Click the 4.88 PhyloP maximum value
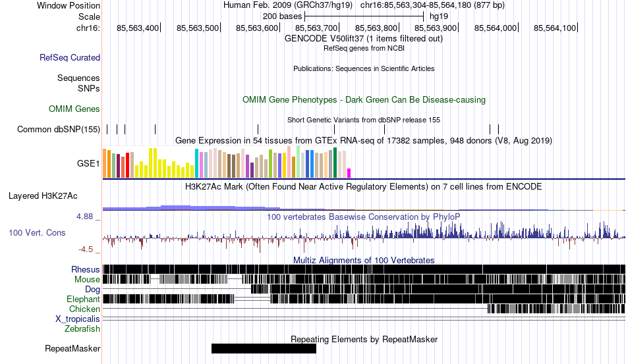626x364 pixels. [84, 217]
